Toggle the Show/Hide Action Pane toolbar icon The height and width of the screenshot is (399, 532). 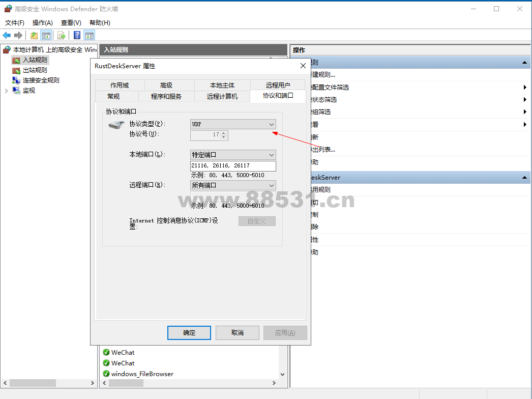tap(90, 35)
